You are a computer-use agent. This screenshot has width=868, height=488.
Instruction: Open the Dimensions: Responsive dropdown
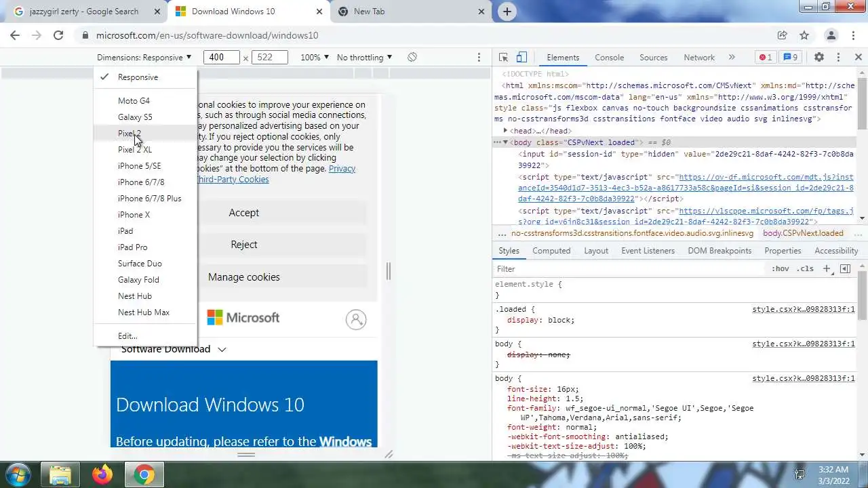tap(144, 58)
